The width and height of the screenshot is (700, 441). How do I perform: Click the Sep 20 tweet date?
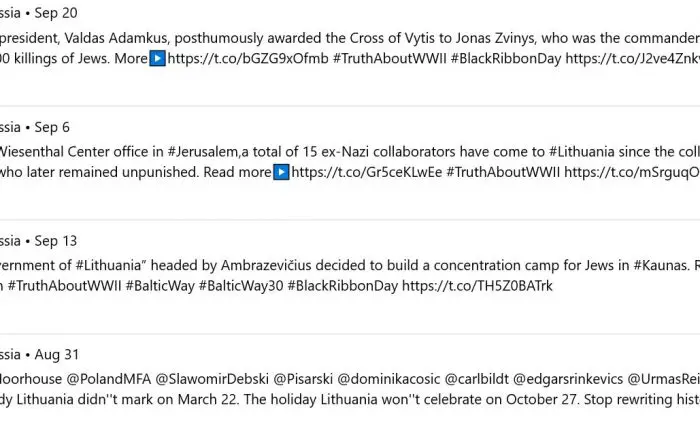(56, 13)
